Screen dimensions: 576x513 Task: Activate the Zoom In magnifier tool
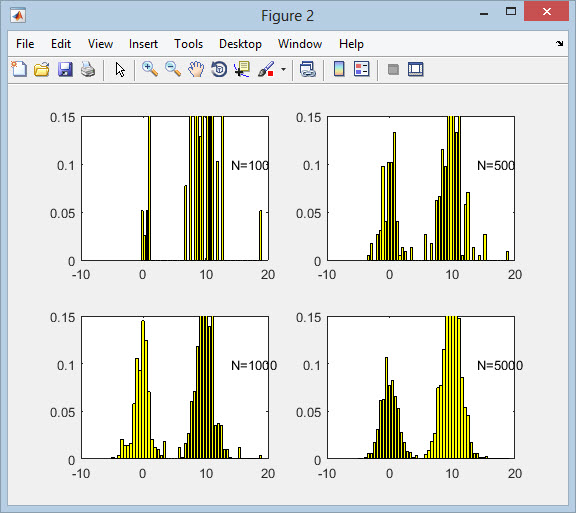[150, 69]
